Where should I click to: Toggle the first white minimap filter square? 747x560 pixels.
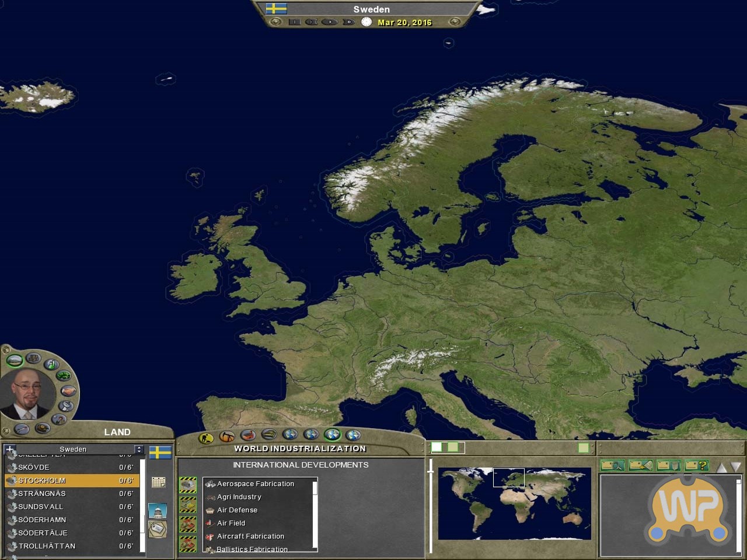click(437, 447)
